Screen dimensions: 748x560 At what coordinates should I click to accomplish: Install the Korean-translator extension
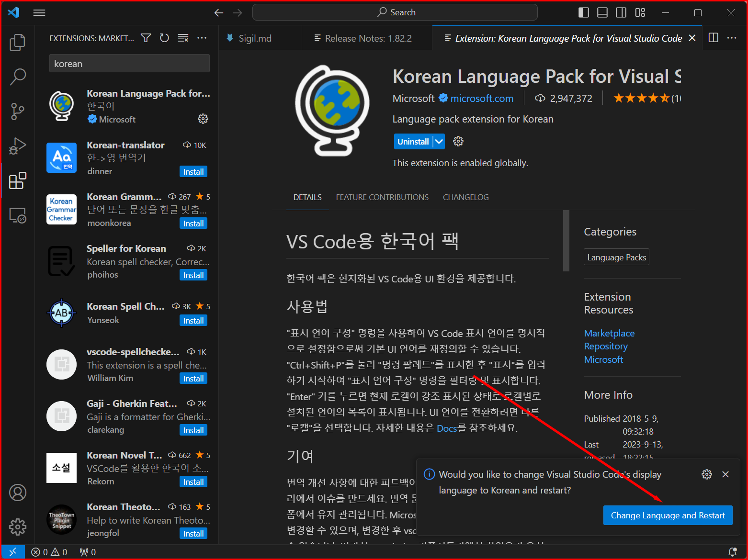click(193, 172)
